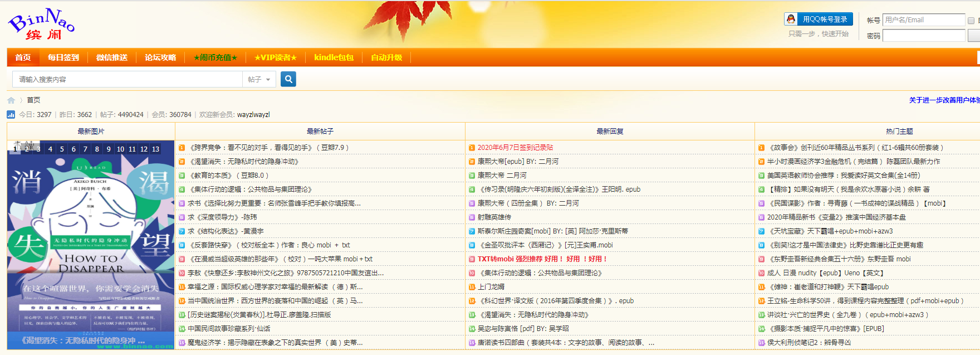Open 半小时漫画经济学3金融危机 topic

(854, 162)
